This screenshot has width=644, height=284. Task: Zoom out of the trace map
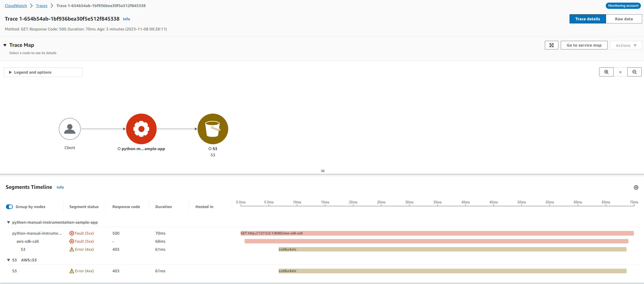coord(634,72)
